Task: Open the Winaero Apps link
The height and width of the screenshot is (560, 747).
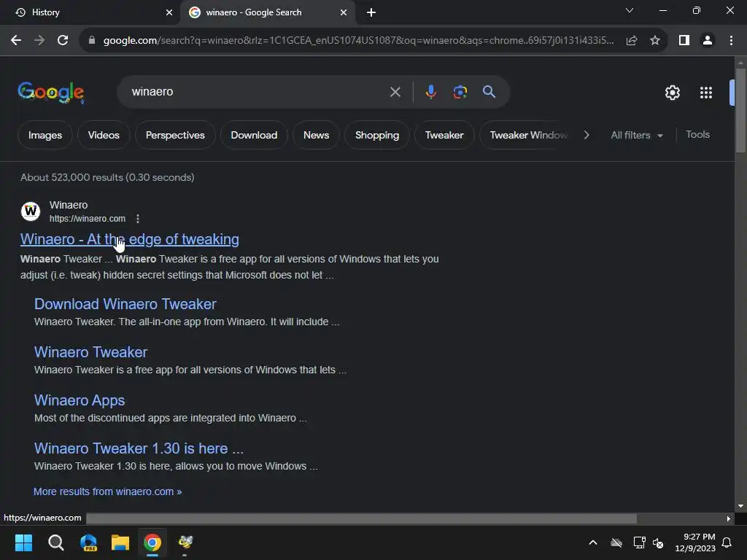Action: pos(80,400)
